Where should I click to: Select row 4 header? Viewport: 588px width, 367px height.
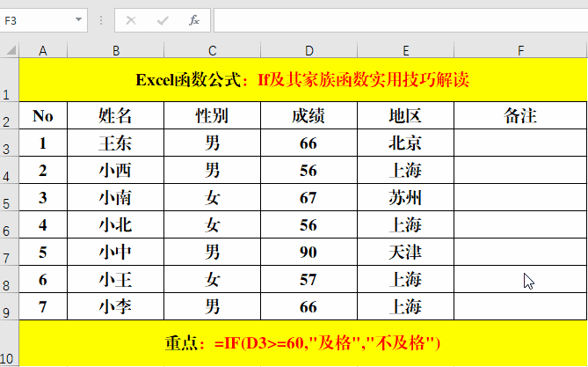pyautogui.click(x=10, y=170)
